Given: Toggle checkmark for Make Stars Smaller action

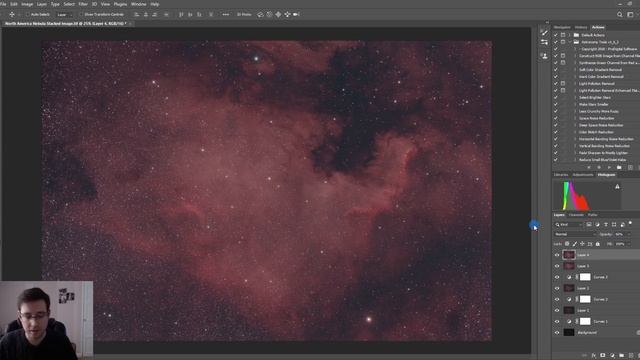Looking at the screenshot, I should (x=556, y=104).
